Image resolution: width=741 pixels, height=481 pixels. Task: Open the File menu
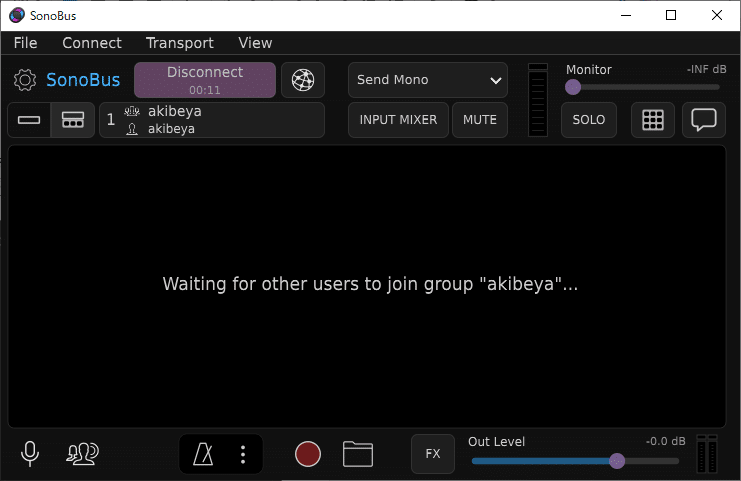[26, 43]
